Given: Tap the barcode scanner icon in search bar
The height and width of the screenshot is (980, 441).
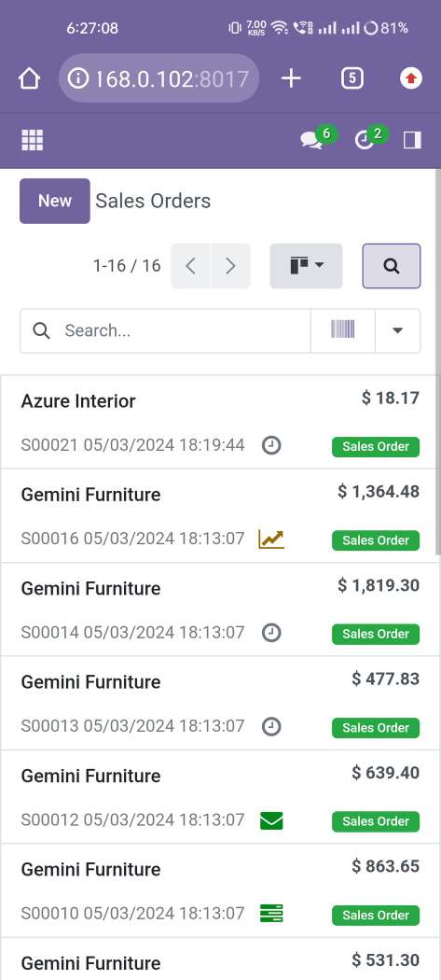Looking at the screenshot, I should tap(343, 330).
